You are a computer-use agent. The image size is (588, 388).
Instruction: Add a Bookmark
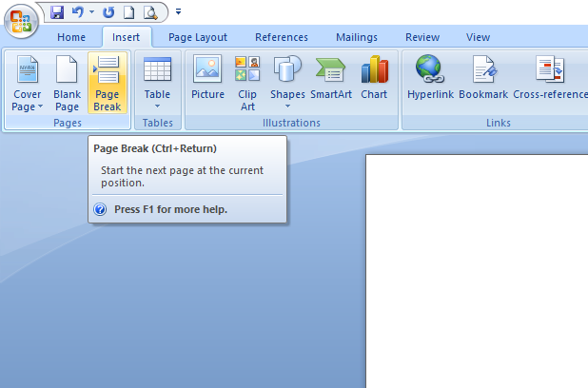483,81
